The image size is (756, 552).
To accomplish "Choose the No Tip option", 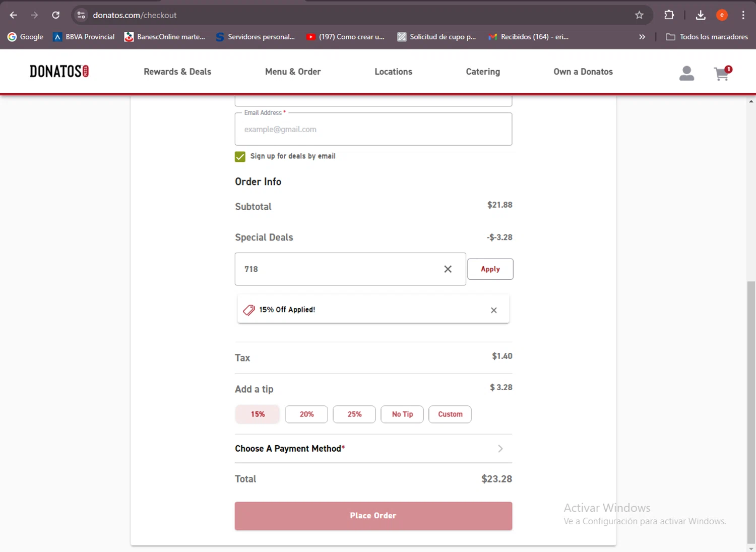I will point(402,414).
